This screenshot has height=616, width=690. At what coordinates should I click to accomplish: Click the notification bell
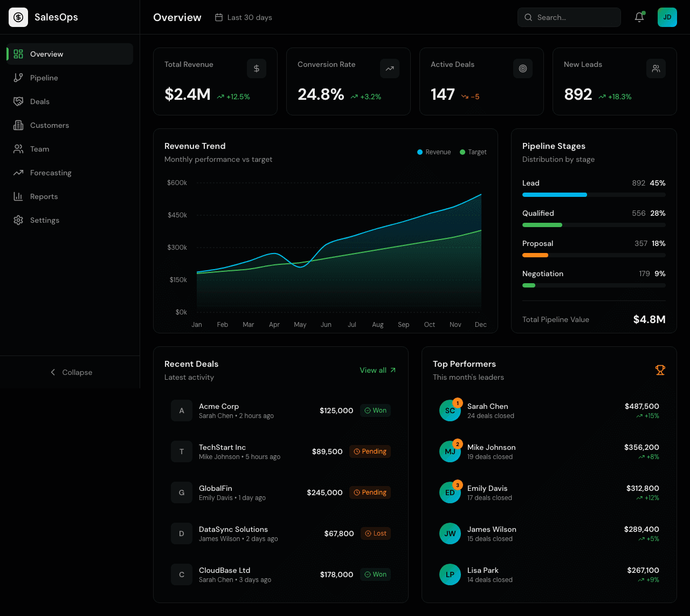639,17
